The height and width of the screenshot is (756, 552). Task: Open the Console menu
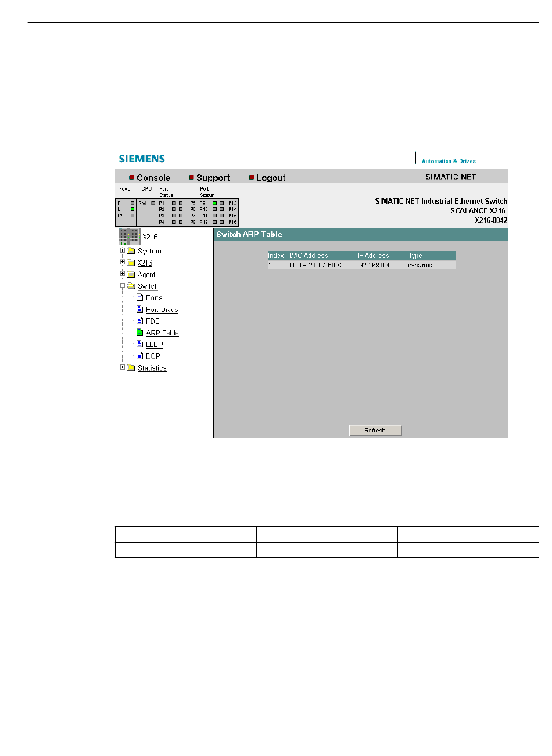(x=153, y=178)
